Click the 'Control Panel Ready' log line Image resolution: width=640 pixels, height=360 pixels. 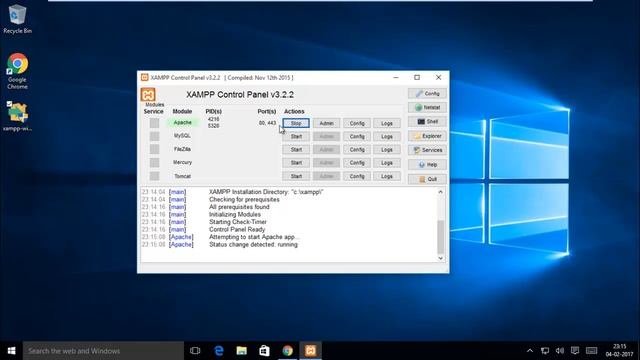click(x=237, y=229)
